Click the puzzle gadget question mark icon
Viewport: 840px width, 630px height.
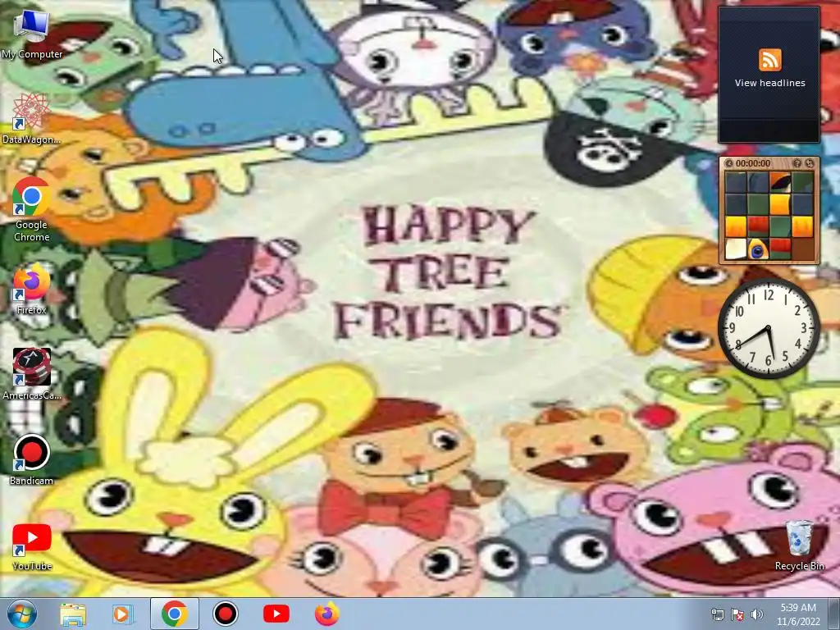tap(797, 163)
